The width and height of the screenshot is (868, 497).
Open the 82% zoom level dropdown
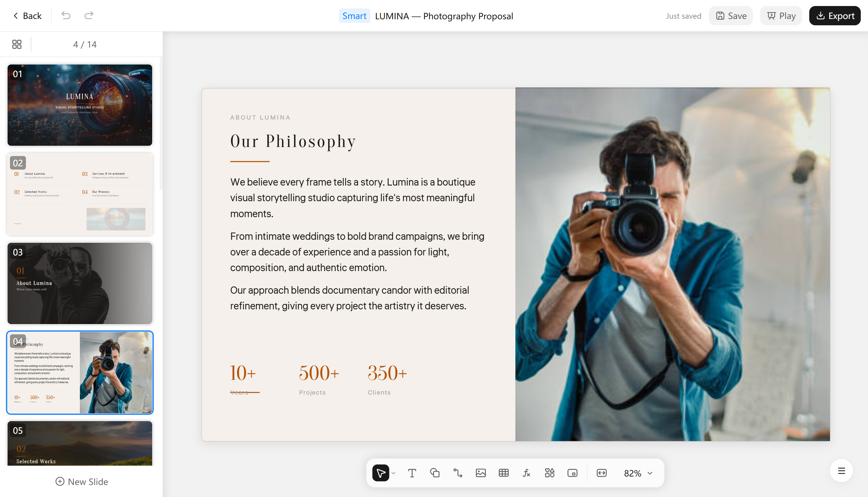tap(638, 473)
